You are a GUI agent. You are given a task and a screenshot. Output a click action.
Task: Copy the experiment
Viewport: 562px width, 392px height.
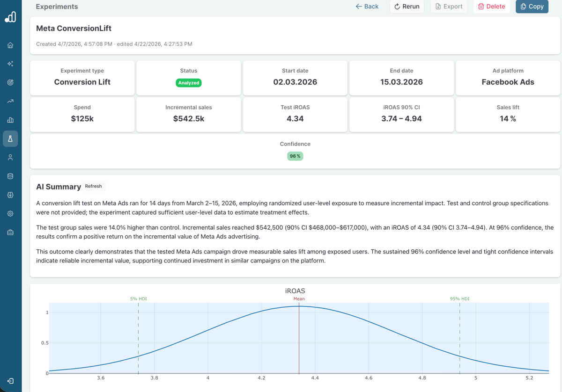(532, 7)
